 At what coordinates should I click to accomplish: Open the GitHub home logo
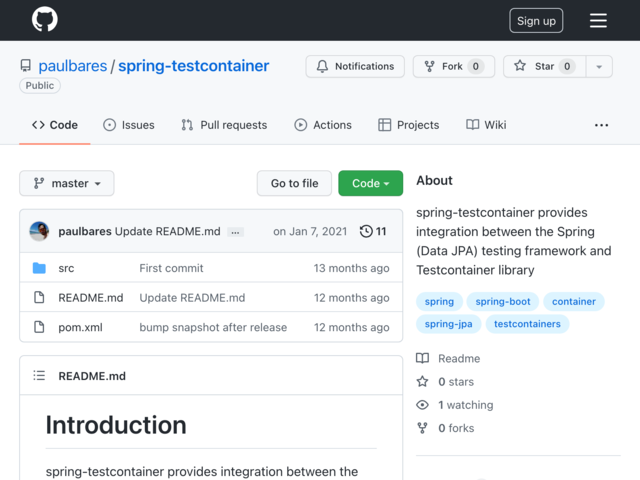pyautogui.click(x=44, y=20)
